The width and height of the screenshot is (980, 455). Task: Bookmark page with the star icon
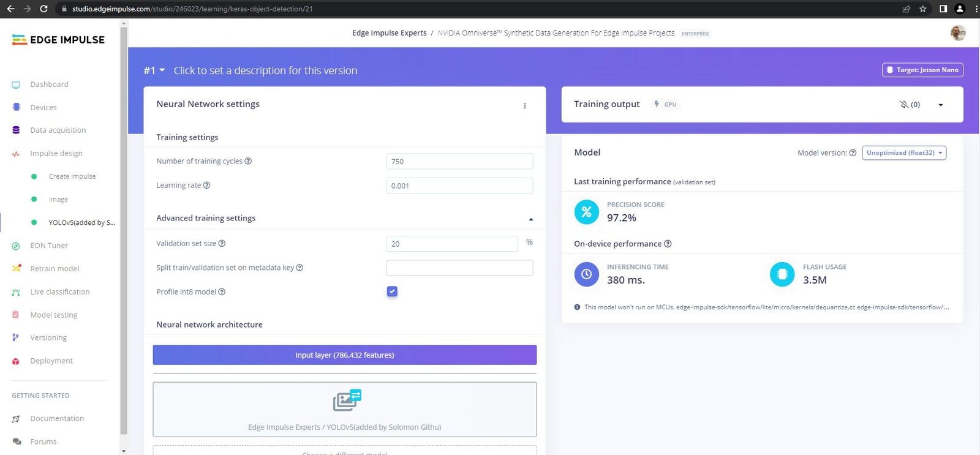923,9
